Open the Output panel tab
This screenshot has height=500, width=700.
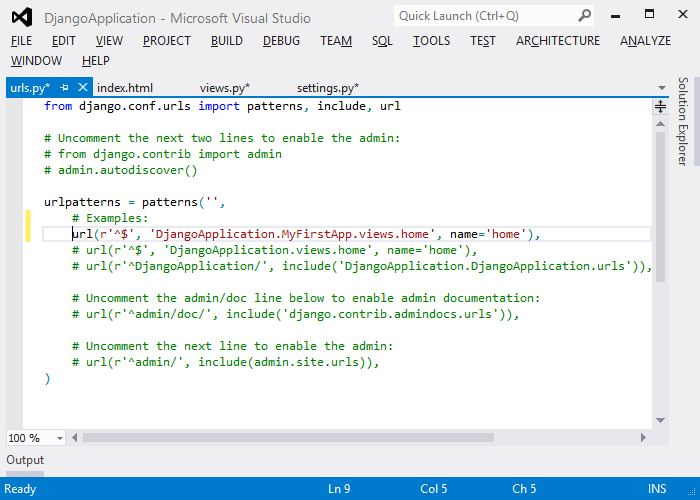coord(25,460)
